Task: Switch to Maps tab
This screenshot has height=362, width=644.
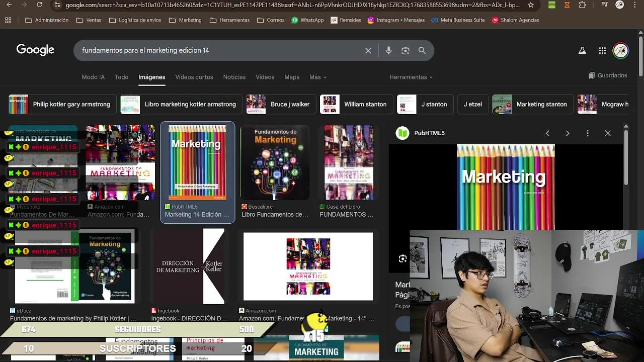Action: (x=292, y=77)
